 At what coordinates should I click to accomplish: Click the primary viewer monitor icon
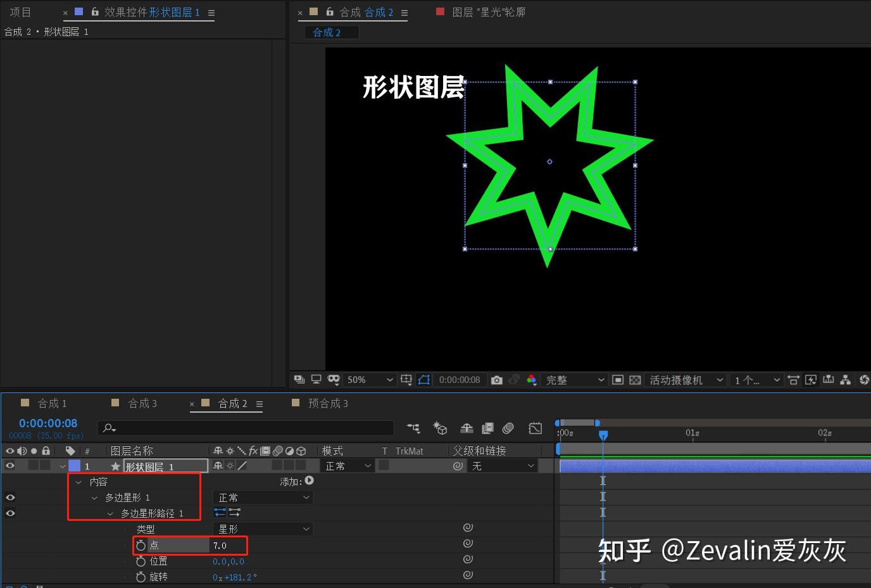316,380
